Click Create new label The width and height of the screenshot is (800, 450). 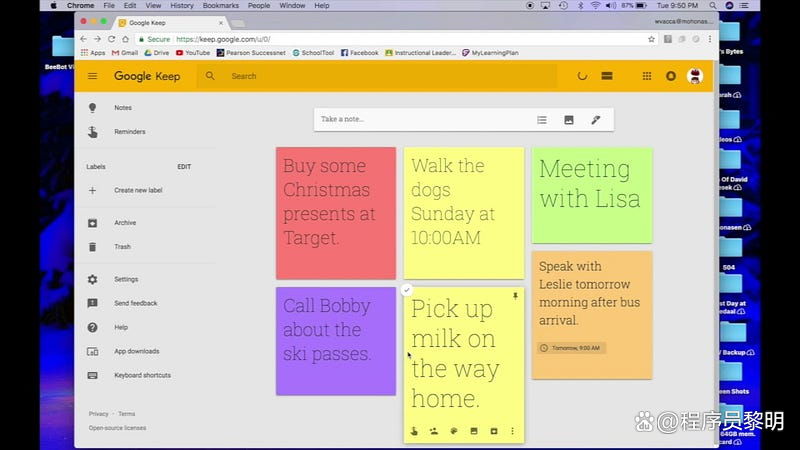(138, 190)
